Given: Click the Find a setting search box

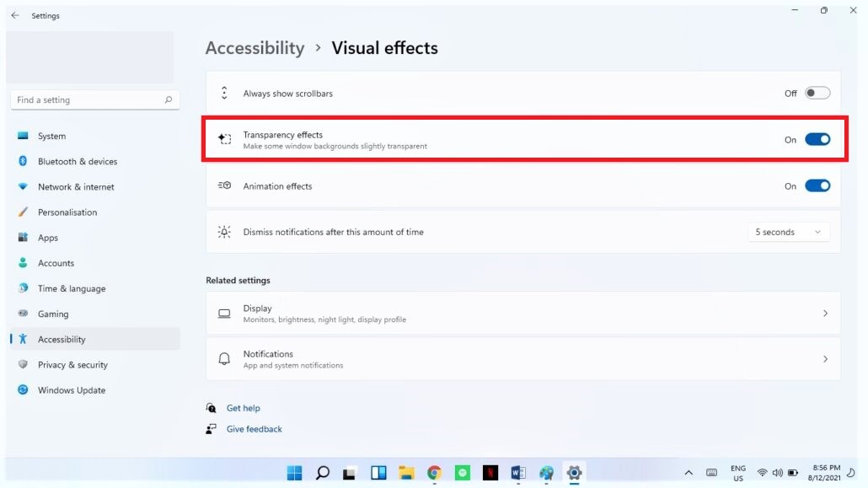Looking at the screenshot, I should tap(94, 99).
